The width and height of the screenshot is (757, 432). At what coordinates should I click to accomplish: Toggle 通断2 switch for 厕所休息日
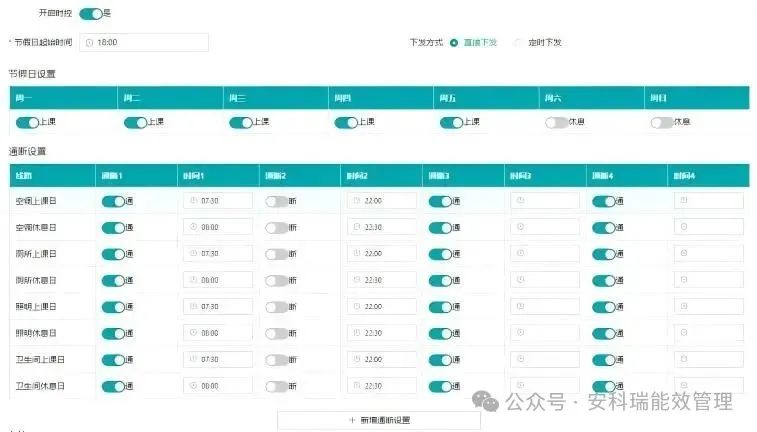(x=277, y=280)
